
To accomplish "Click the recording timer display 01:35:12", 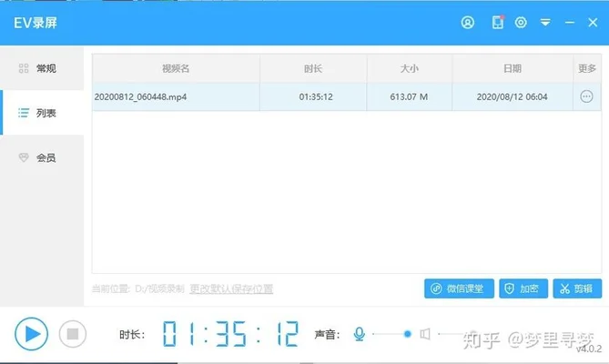I will click(230, 334).
